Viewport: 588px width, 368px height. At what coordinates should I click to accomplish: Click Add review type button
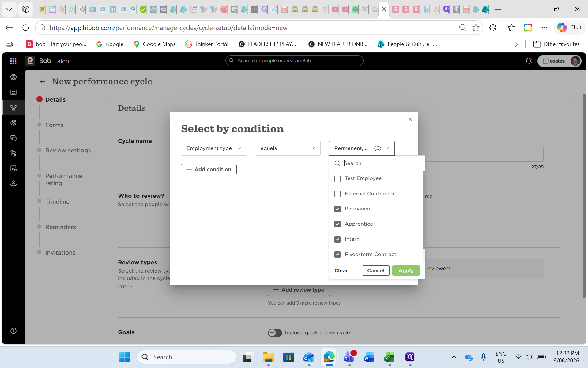click(299, 290)
